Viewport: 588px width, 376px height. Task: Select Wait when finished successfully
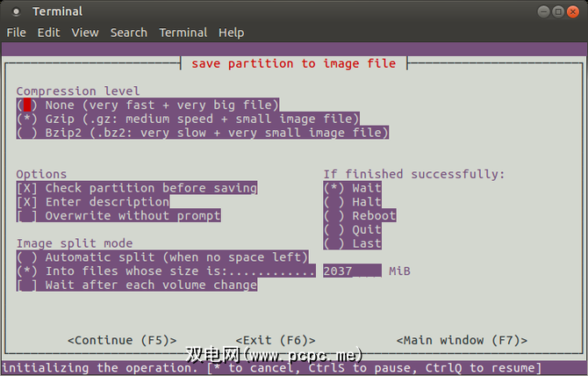(x=352, y=188)
